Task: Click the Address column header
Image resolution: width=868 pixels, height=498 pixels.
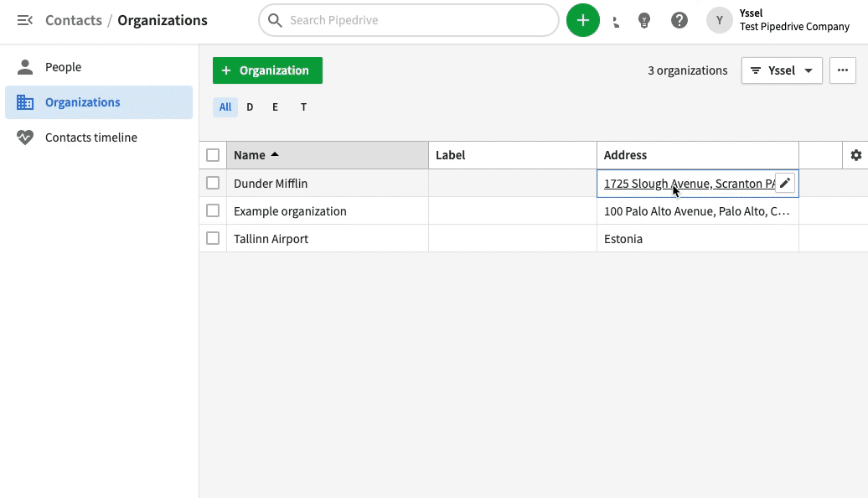Action: pyautogui.click(x=697, y=155)
